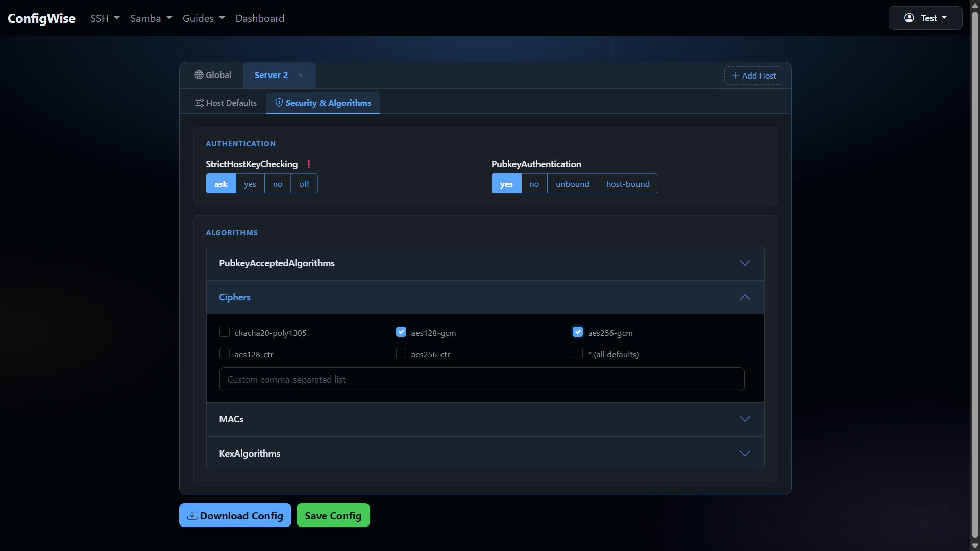Select host-bound for PubkeyAuthentication

[x=627, y=184]
